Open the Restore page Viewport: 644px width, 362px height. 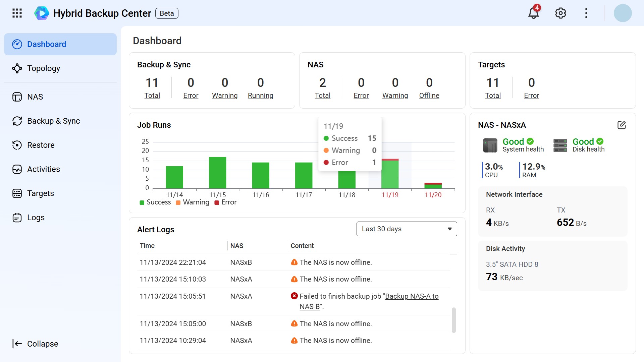point(60,145)
